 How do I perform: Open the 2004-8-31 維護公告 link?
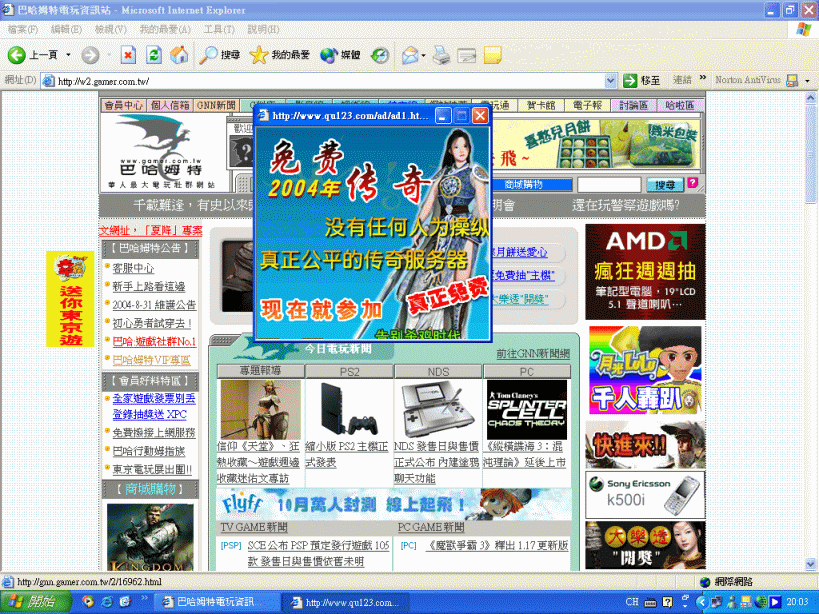(154, 305)
